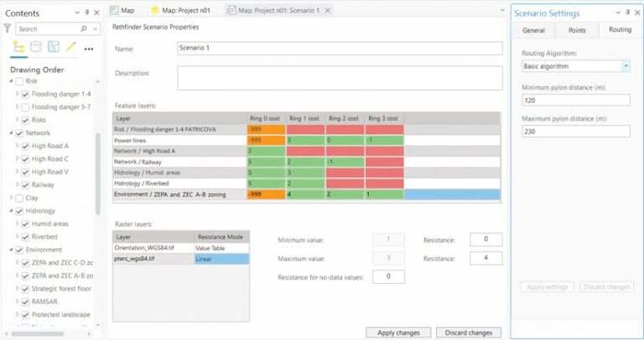The width and height of the screenshot is (644, 340).
Task: Click the scenario Name field
Action: pyautogui.click(x=340, y=48)
